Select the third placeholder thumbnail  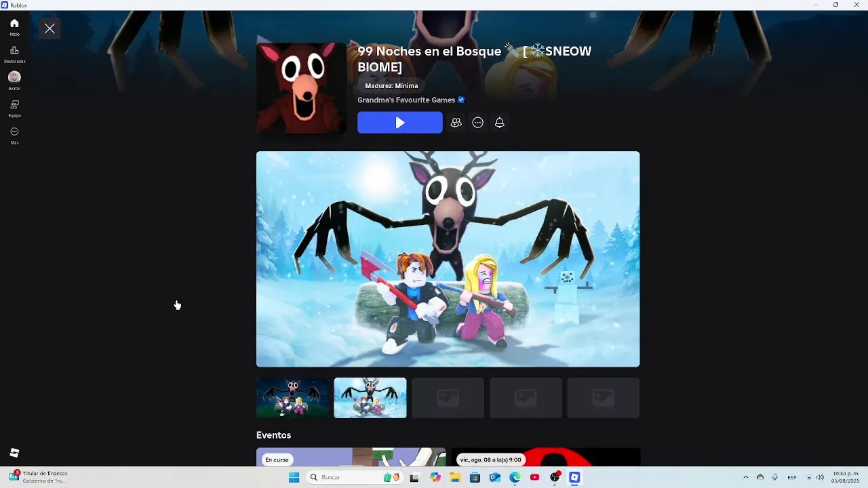coord(448,398)
